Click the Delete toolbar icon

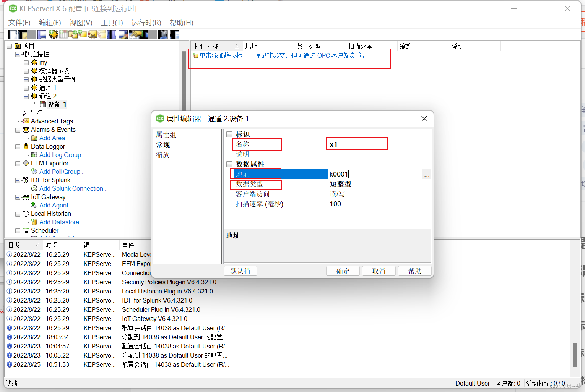coord(162,34)
